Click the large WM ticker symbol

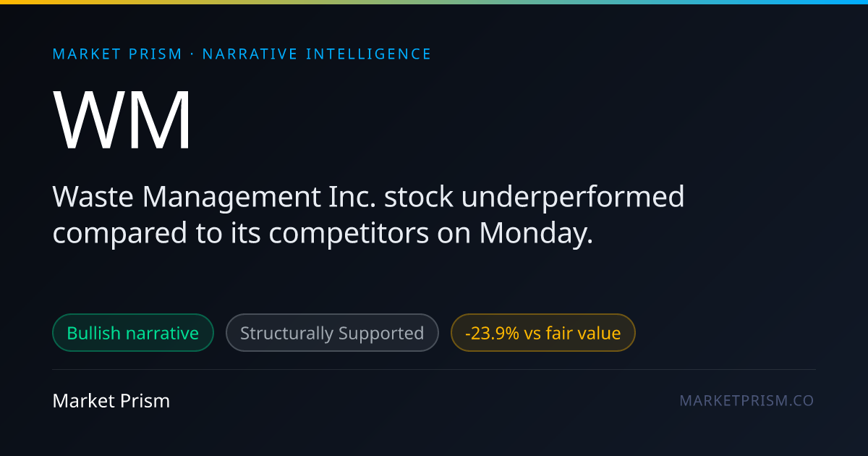click(122, 120)
